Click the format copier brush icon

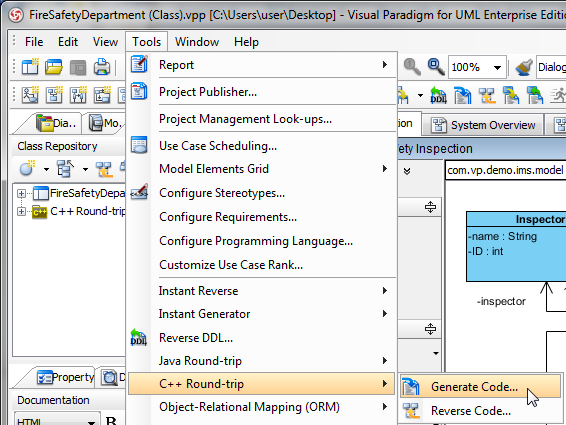[523, 67]
